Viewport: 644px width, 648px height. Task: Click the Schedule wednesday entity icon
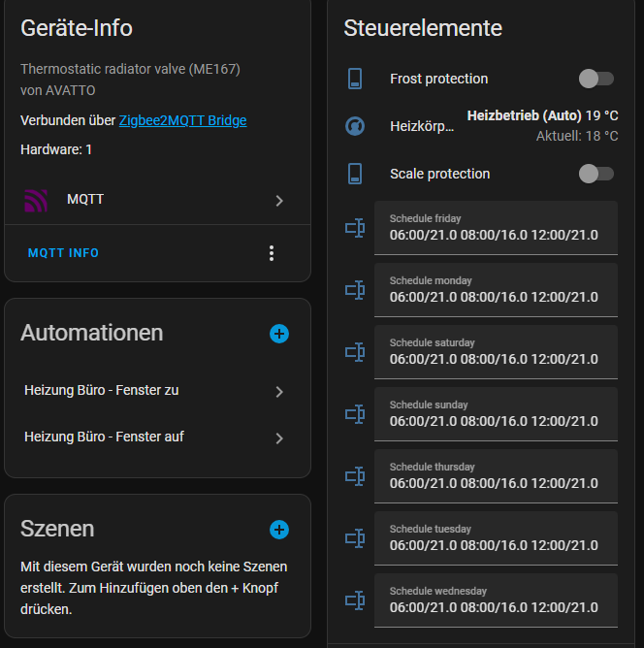(x=355, y=600)
